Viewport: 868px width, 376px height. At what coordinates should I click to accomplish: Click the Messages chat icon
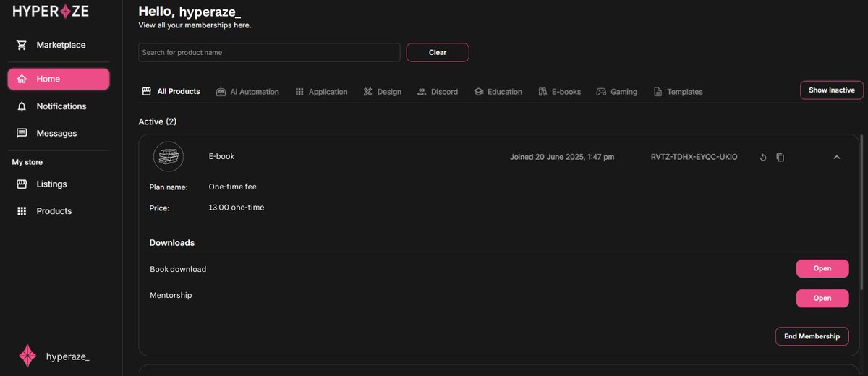tap(22, 133)
